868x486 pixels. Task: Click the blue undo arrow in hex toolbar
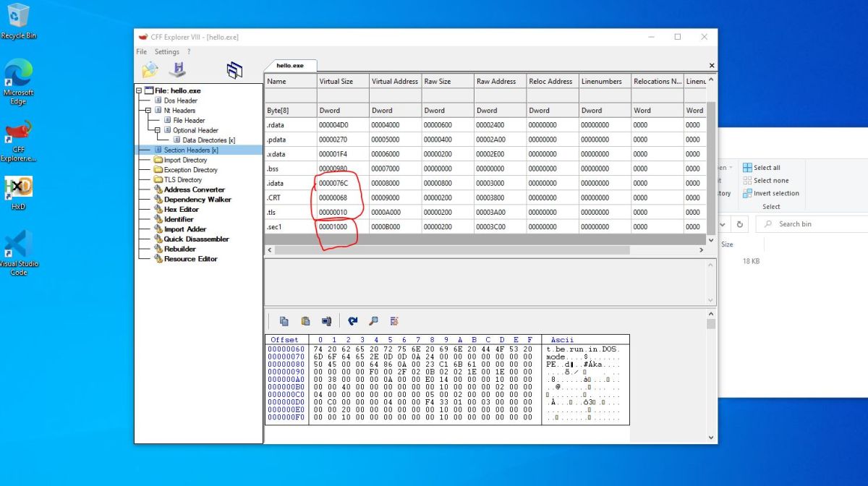click(352, 321)
